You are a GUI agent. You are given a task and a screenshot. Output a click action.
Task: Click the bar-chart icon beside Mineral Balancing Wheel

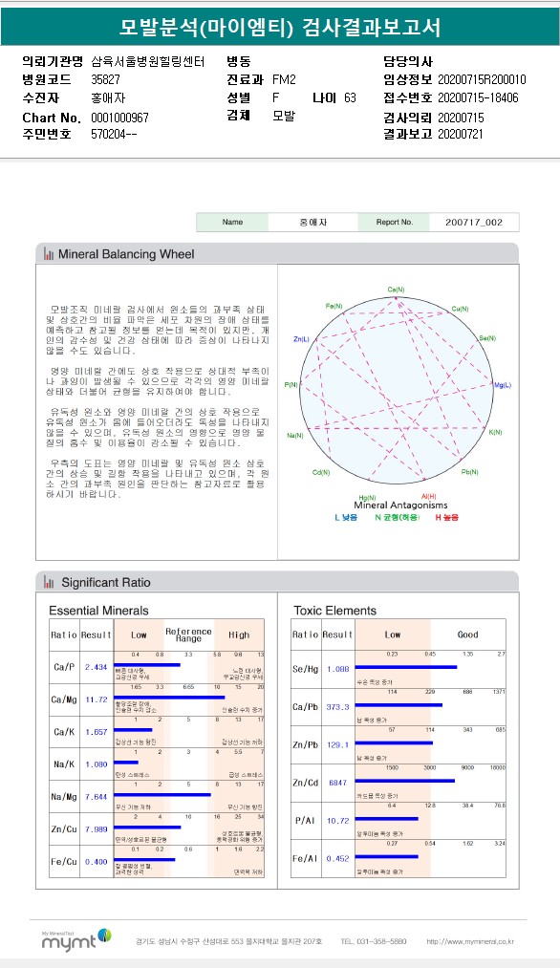point(48,254)
